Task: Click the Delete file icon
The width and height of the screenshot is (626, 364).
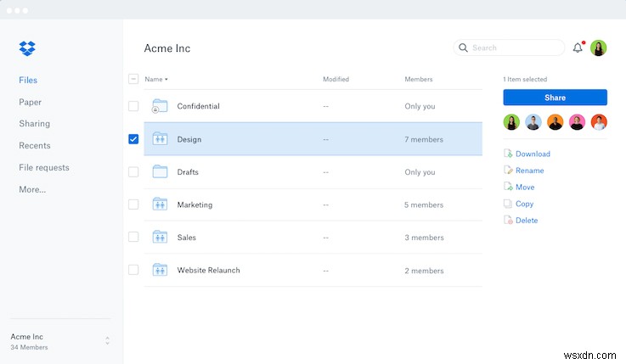Action: [508, 221]
